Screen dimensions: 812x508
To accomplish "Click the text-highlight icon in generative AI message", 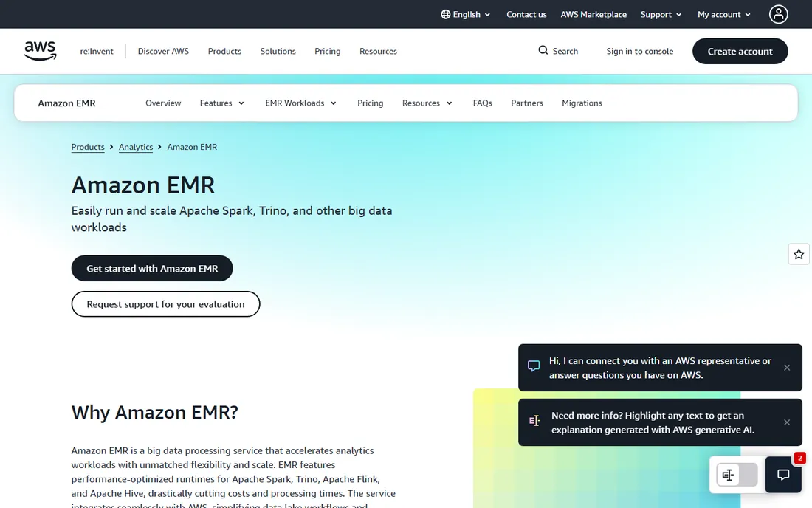I will pos(534,421).
